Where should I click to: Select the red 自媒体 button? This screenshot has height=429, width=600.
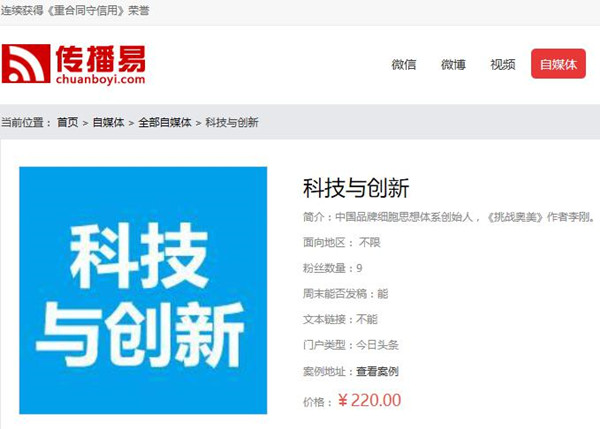pyautogui.click(x=558, y=64)
